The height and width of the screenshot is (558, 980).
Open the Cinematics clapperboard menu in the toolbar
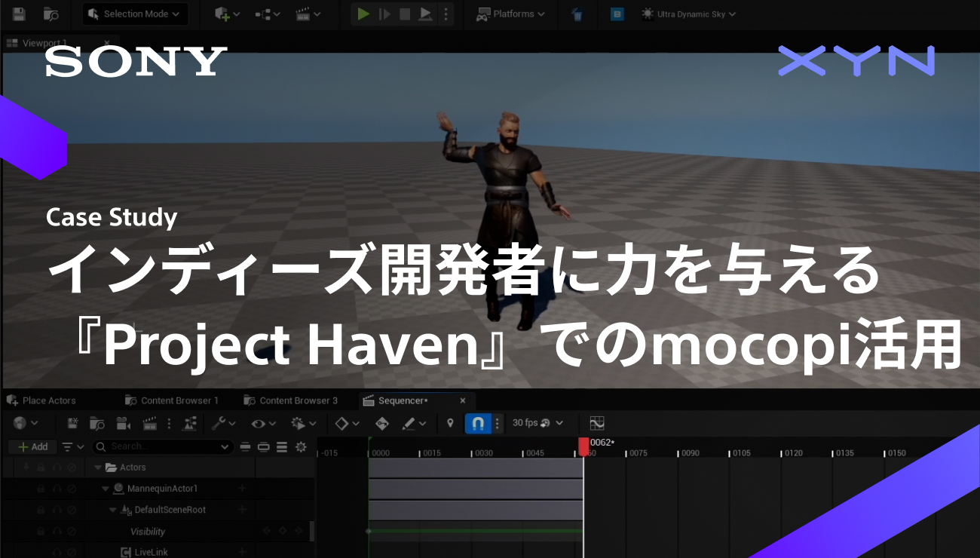(308, 14)
